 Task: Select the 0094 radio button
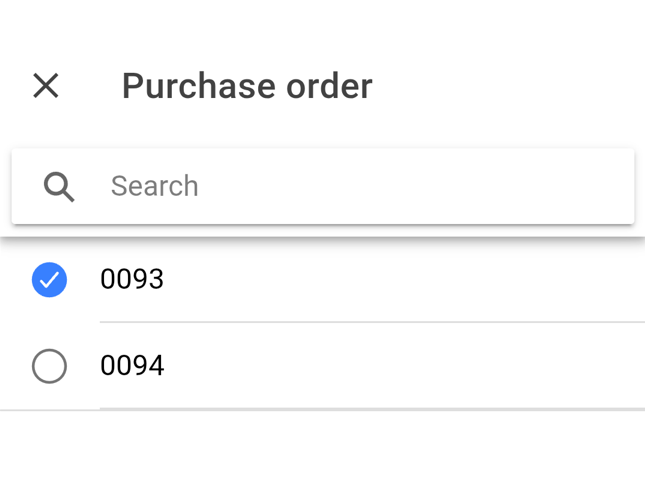point(49,366)
